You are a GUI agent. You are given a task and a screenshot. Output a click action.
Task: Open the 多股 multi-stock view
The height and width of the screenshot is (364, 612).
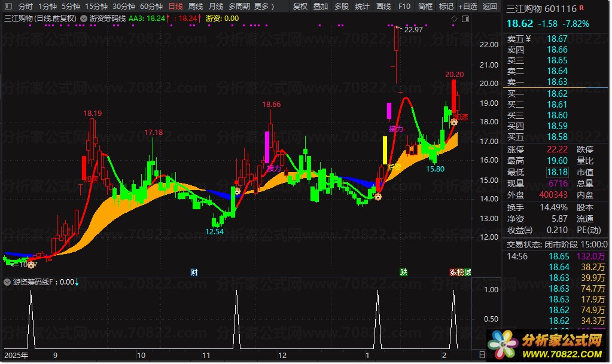[x=342, y=6]
